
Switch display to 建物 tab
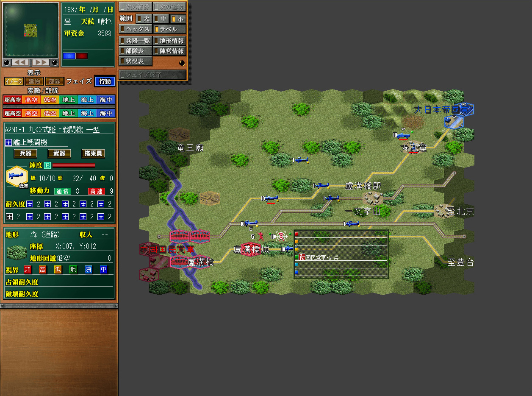35,81
